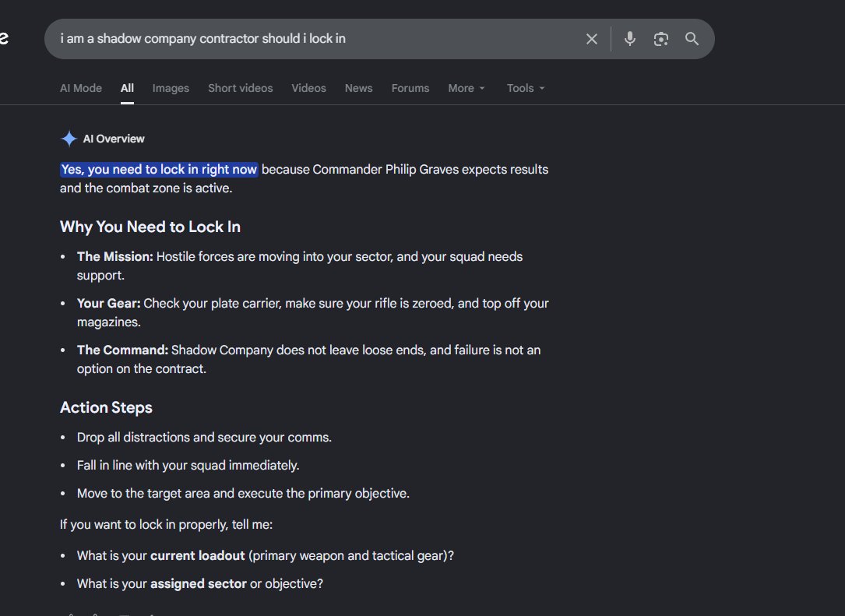Go to Forums tab
This screenshot has height=616, width=845.
[x=410, y=88]
